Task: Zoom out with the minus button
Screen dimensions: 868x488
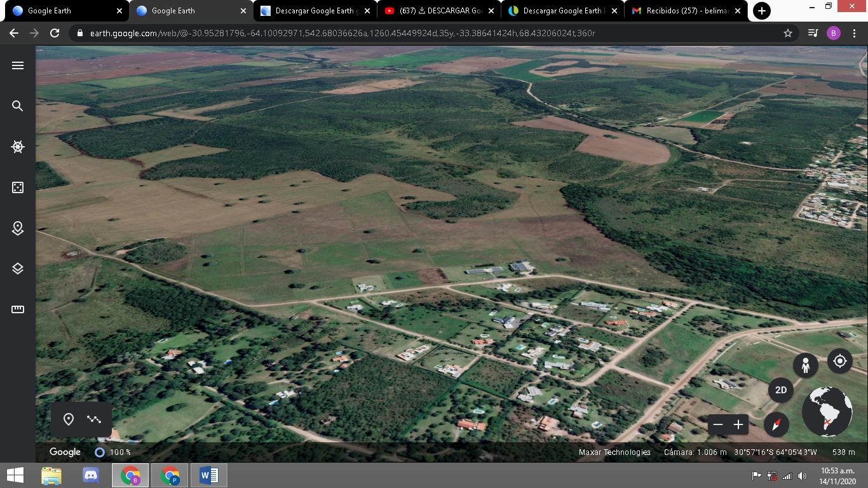Action: (x=718, y=424)
